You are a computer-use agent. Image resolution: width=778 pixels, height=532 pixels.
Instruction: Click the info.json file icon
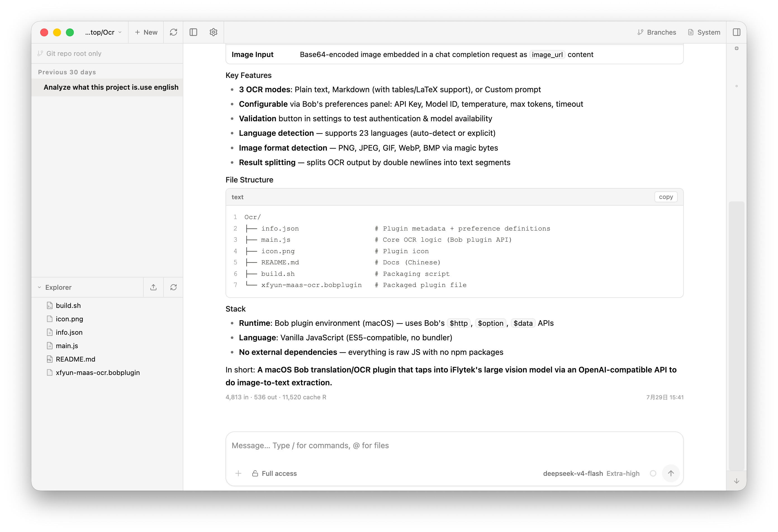coord(50,332)
